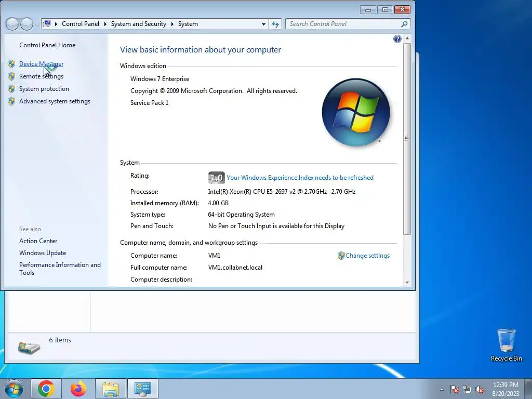Select Control Panel in breadcrumb
The image size is (532, 399).
tap(81, 24)
